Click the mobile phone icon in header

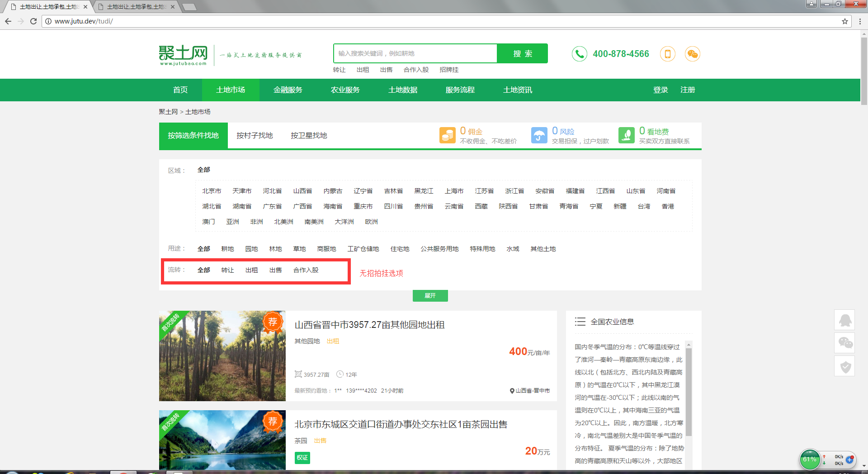point(667,54)
